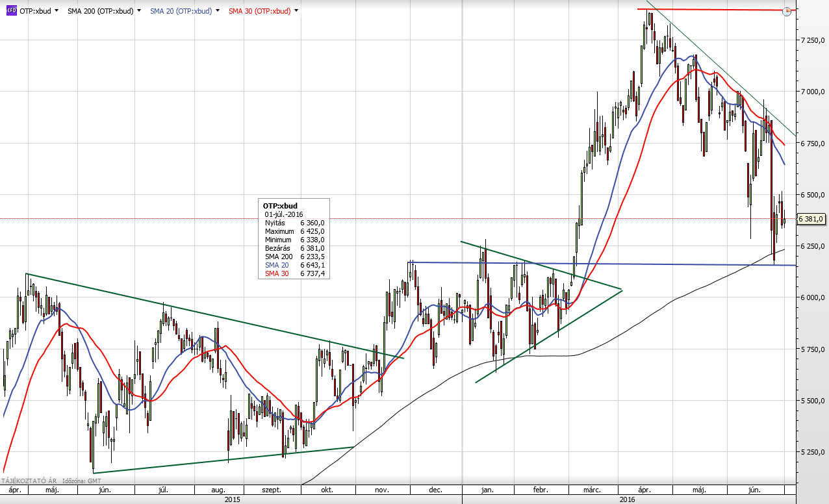Open the OTP:xbud instrument dropdown
829x504 pixels.
(57, 11)
